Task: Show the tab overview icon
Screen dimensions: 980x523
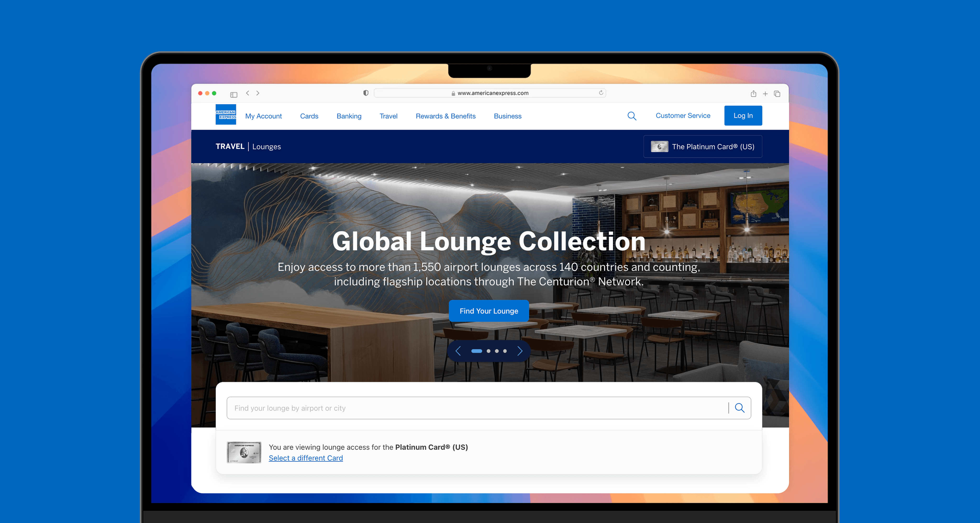Action: [x=777, y=94]
